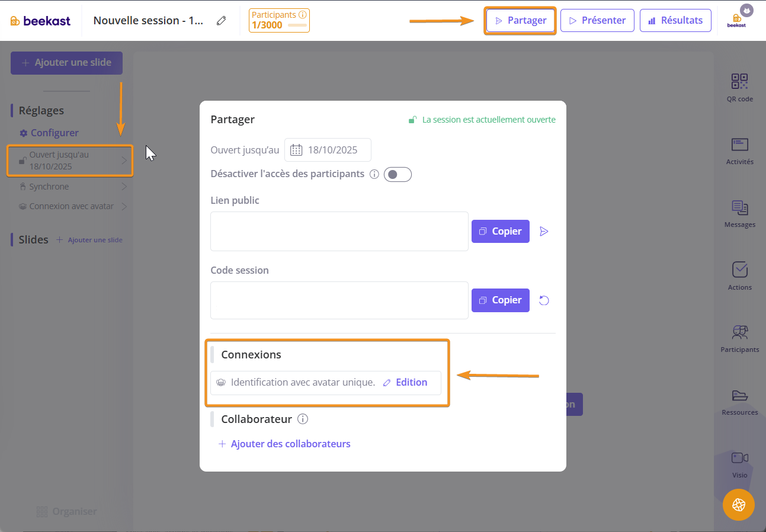
Task: Send the public link via arrow icon
Action: [544, 232]
